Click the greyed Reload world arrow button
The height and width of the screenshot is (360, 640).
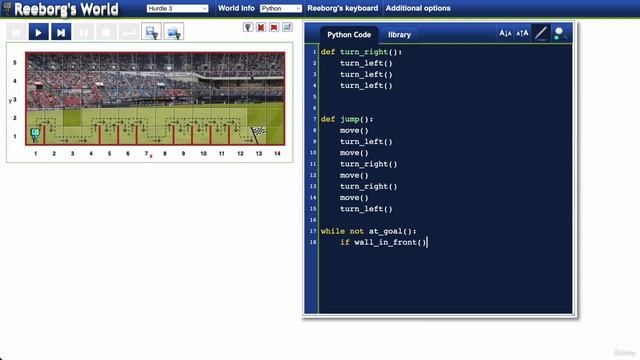(129, 32)
